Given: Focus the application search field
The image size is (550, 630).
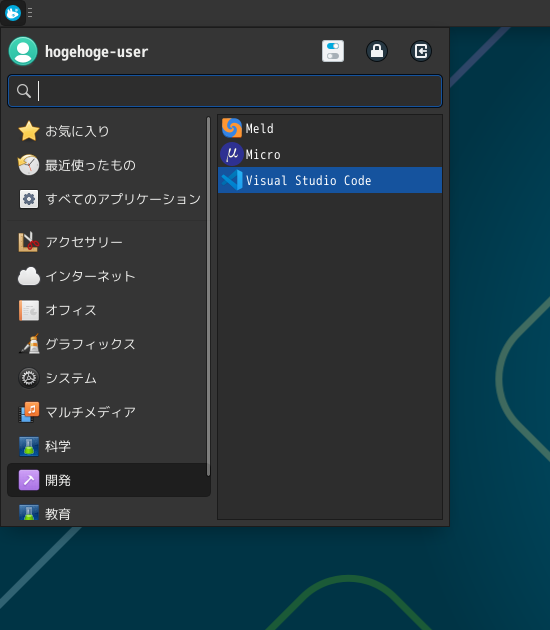Looking at the screenshot, I should (x=225, y=91).
